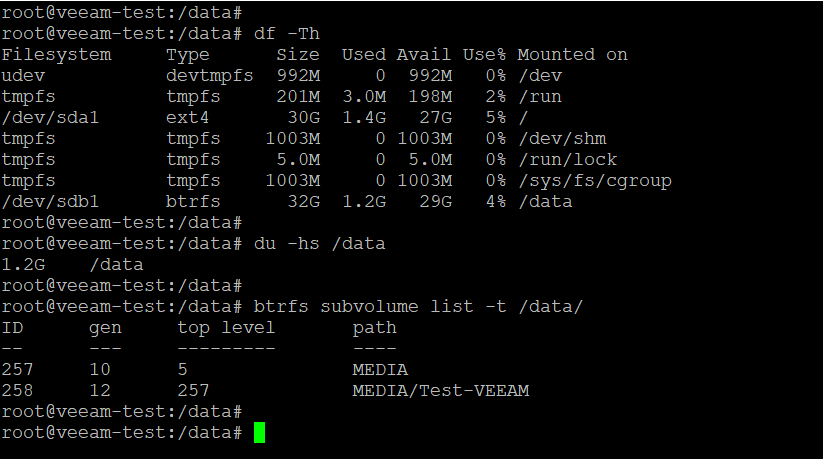Click the 'Filesystem' column header
Screen dimensions: 823x459
point(56,55)
